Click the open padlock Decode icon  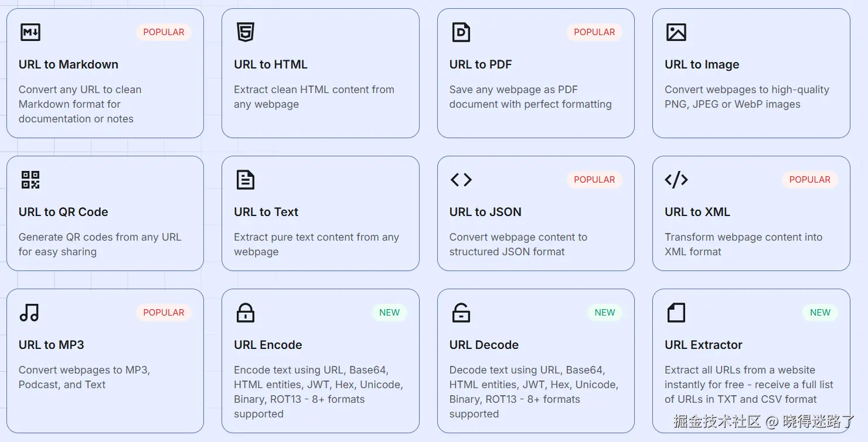click(461, 313)
